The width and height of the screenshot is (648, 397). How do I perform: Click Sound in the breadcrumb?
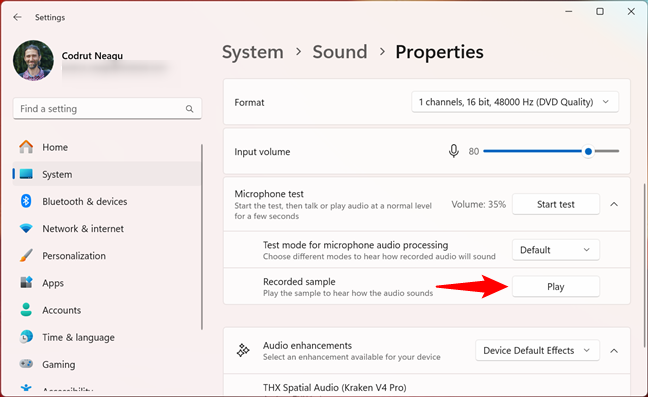pyautogui.click(x=340, y=52)
